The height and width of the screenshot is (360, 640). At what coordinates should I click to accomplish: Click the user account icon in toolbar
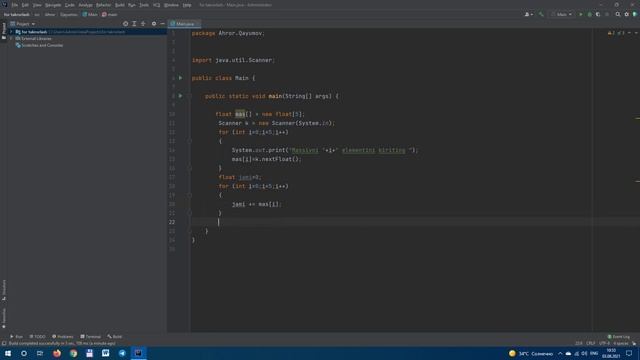[x=528, y=14]
